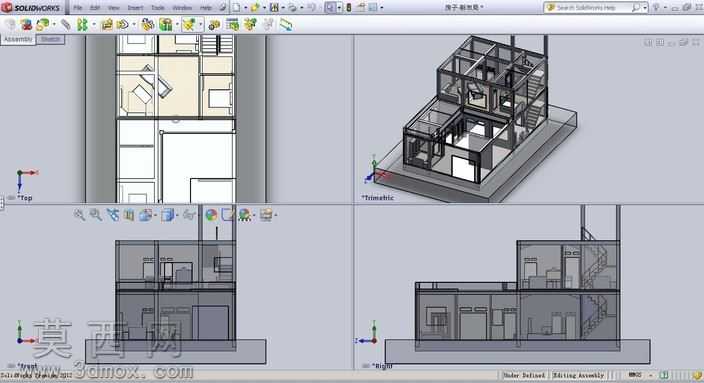Click the *Right view label
The height and width of the screenshot is (383, 704).
382,366
